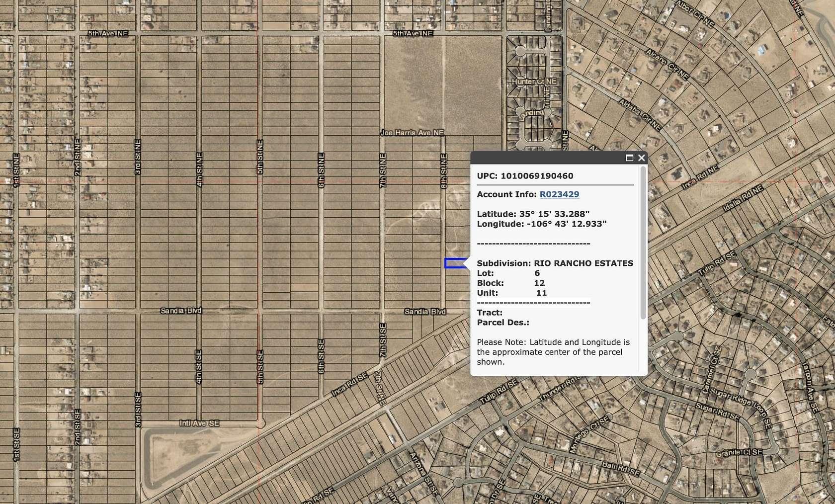Viewport: 835px width, 504px height.
Task: Click the Lot: 6 line
Action: coord(508,273)
